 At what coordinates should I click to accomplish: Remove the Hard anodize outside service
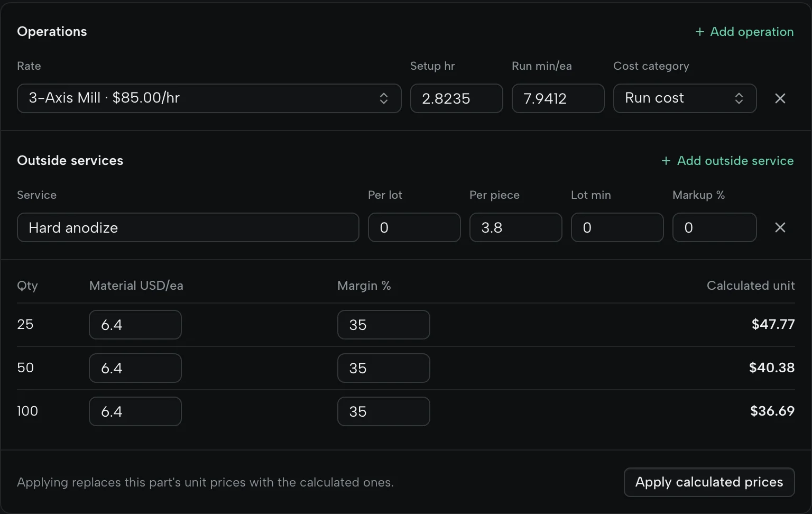pos(780,227)
